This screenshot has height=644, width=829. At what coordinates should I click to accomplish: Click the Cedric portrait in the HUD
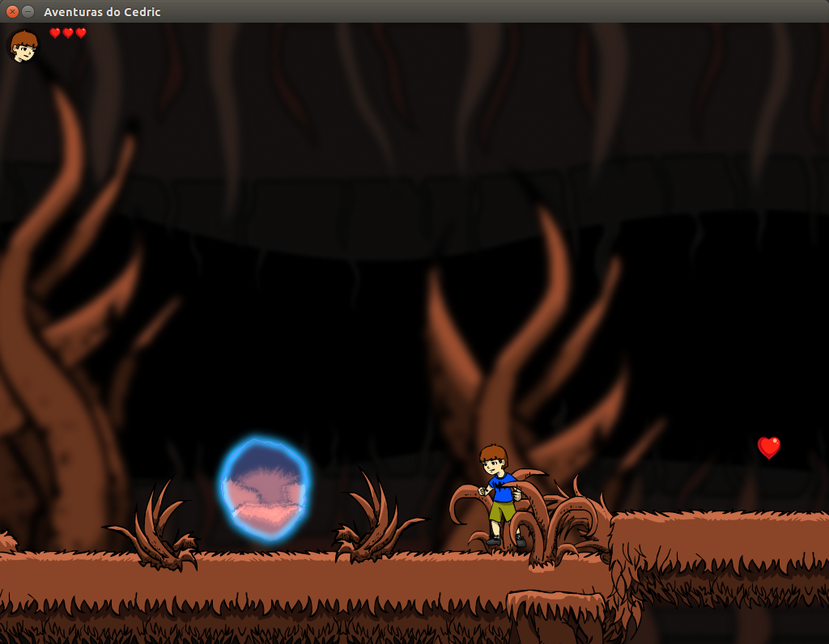(23, 46)
